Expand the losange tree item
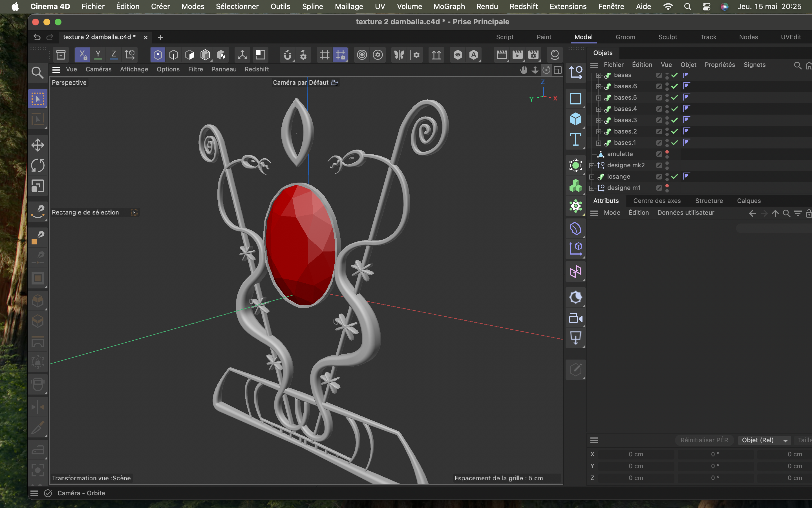This screenshot has width=812, height=508. [x=592, y=177]
